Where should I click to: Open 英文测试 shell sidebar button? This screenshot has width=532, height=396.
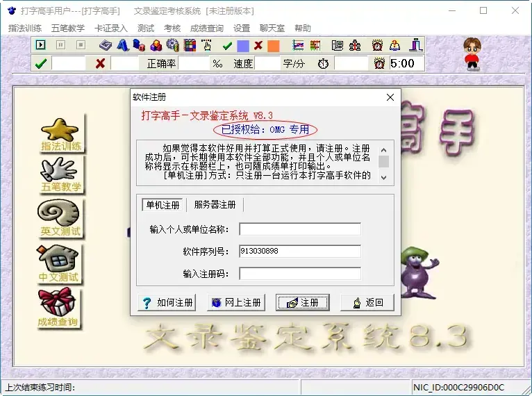pos(60,218)
